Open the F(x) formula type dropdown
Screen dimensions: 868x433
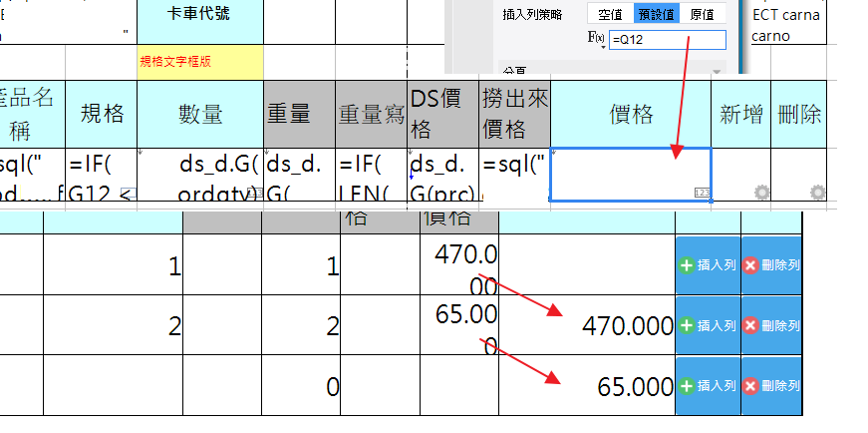(596, 39)
